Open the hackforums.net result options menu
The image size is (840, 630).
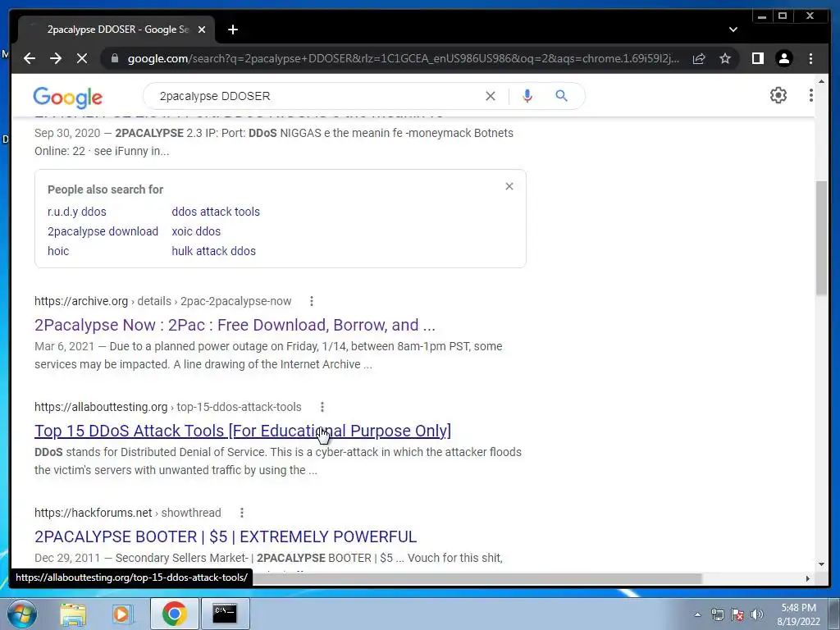click(242, 513)
